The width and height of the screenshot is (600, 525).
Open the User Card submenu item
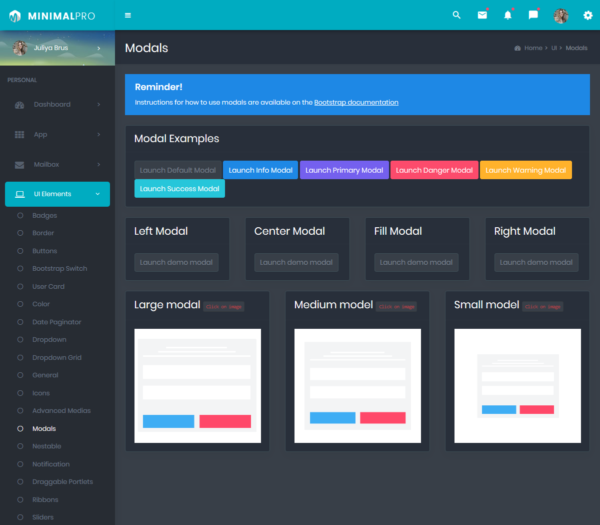[48, 287]
